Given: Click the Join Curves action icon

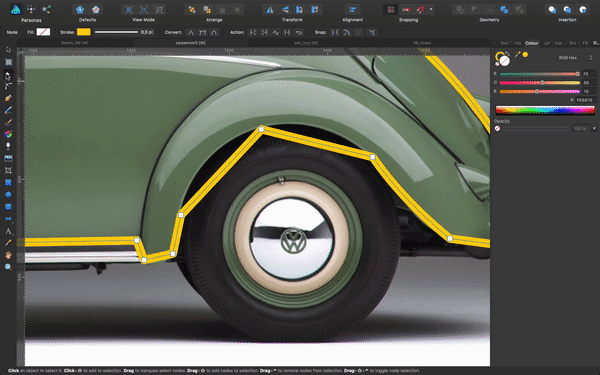Looking at the screenshot, I should coord(287,33).
